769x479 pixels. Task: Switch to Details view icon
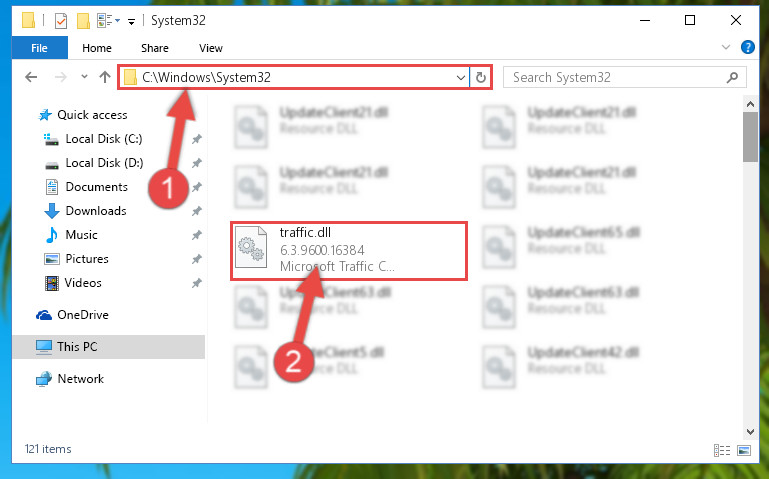tap(721, 450)
